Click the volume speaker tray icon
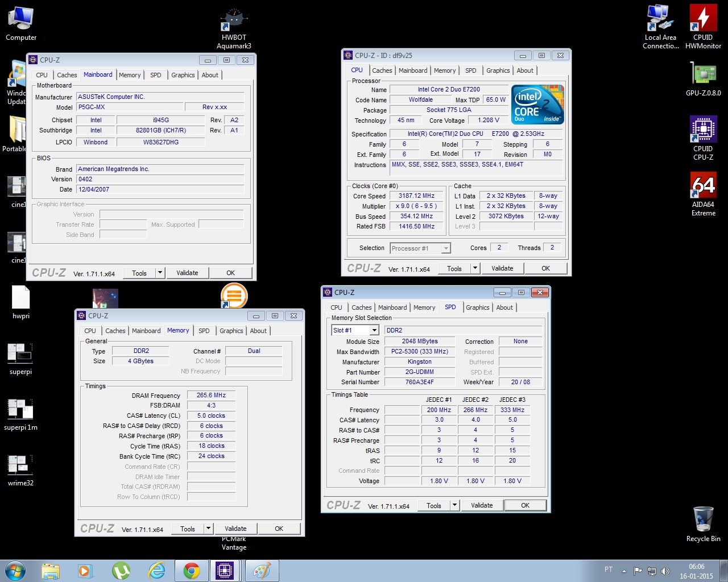 pos(665,571)
